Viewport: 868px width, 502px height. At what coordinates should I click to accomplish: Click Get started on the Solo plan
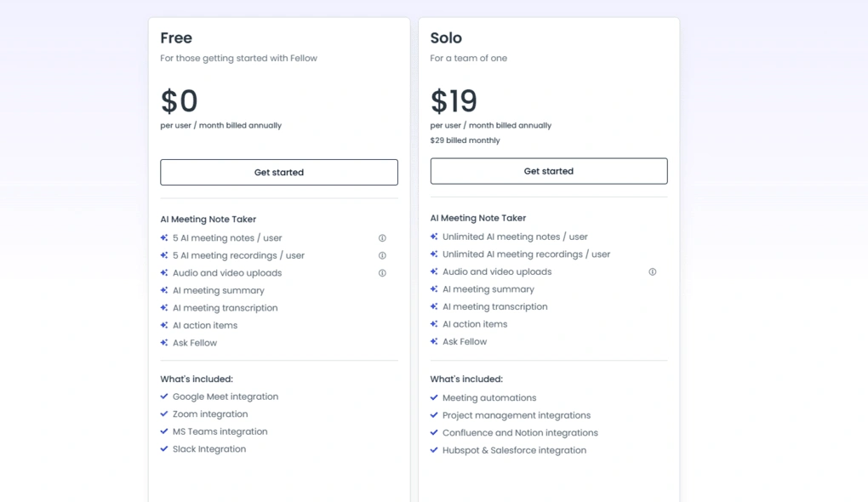point(548,171)
